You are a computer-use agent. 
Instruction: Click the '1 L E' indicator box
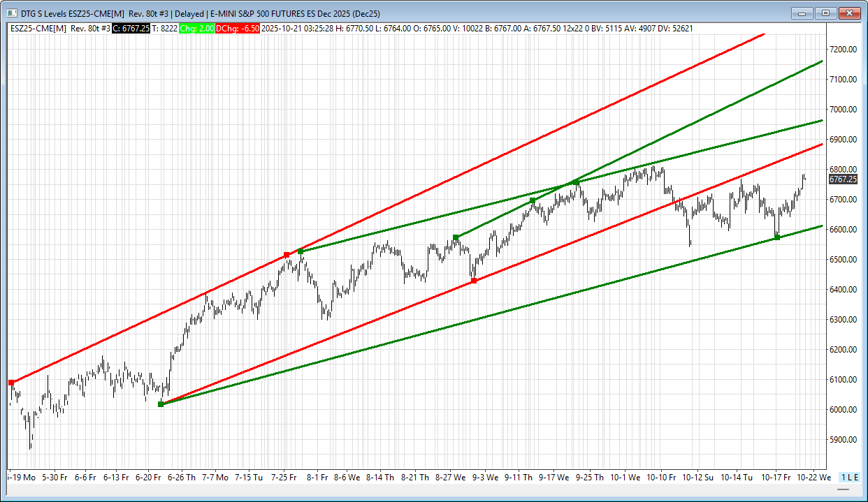point(849,477)
